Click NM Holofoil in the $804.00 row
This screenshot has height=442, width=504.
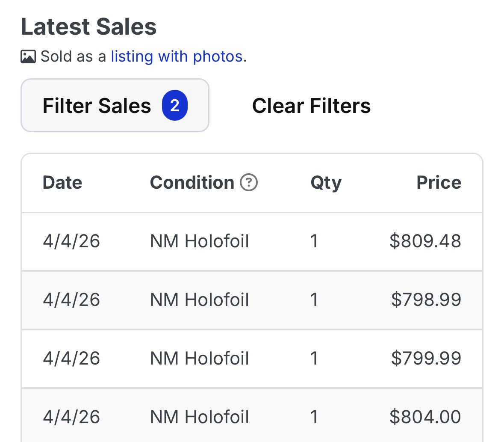(199, 417)
